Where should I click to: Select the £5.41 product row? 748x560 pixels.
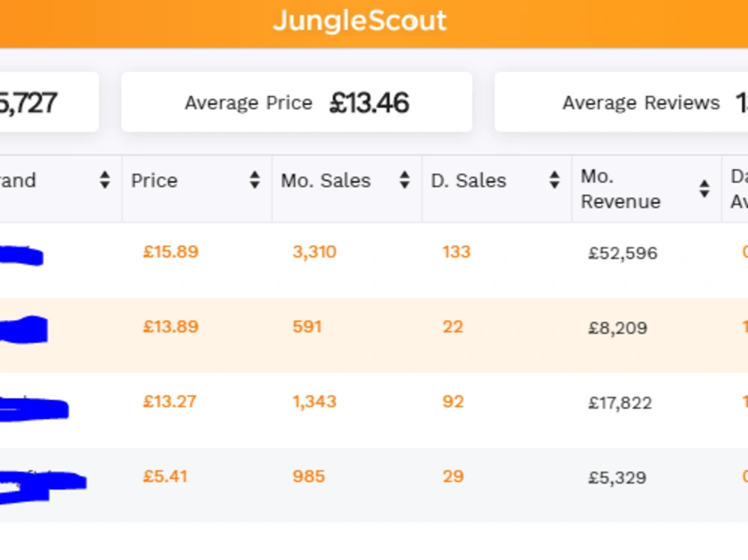(374, 484)
